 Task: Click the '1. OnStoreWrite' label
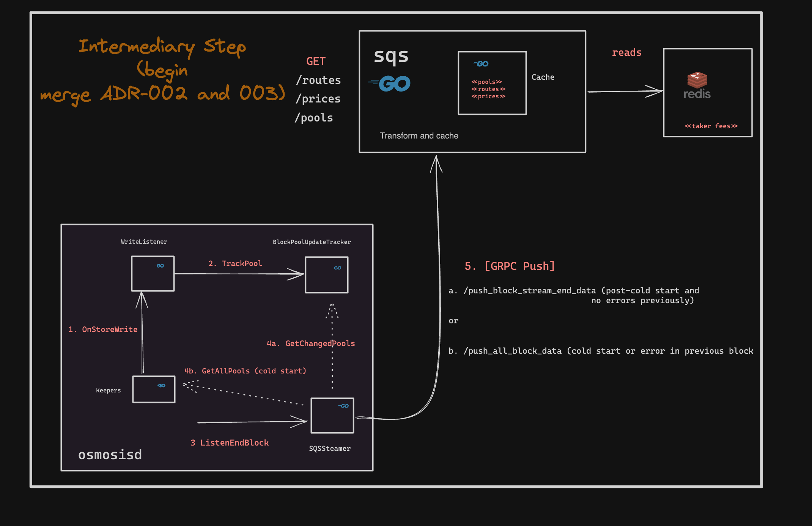[x=103, y=329]
